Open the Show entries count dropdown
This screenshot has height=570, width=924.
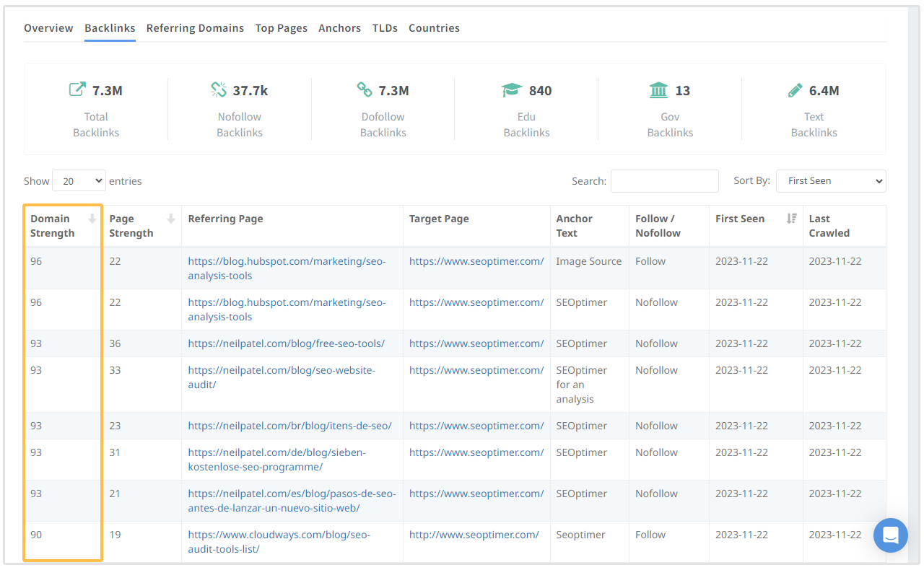click(79, 181)
